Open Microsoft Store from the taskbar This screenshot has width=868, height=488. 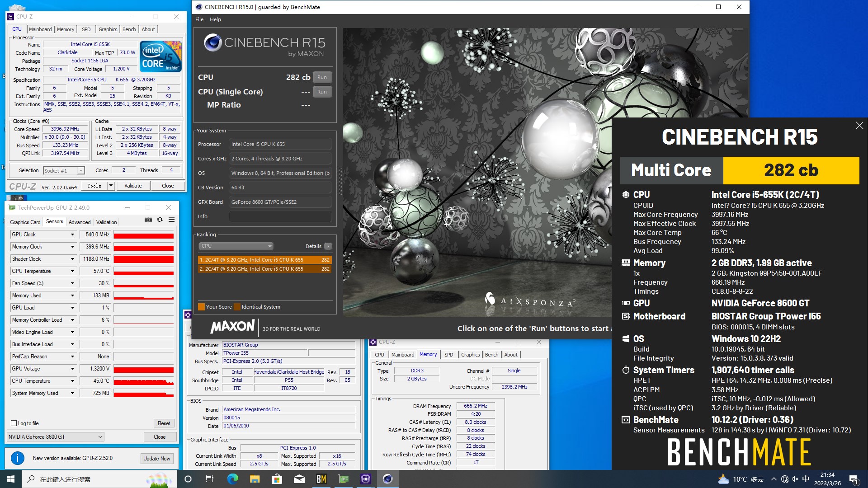click(x=277, y=479)
